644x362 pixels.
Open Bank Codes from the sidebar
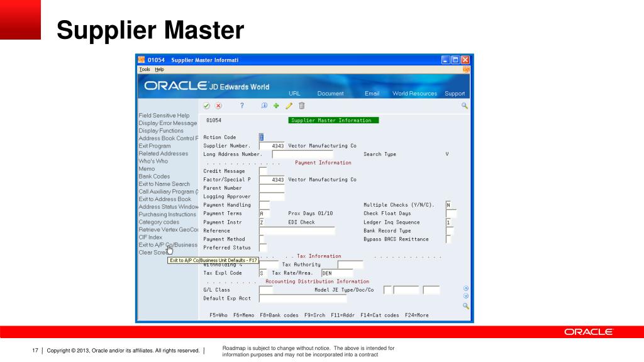click(x=154, y=176)
